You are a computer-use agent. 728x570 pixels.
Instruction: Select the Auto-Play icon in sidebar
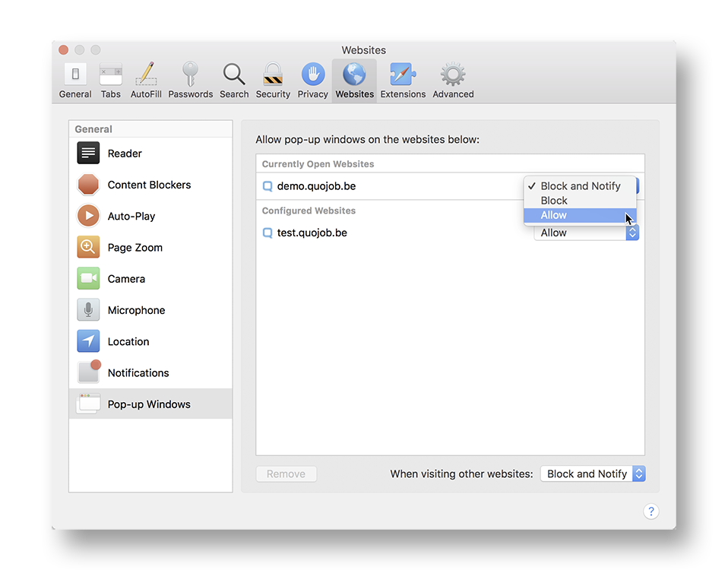[x=88, y=216]
